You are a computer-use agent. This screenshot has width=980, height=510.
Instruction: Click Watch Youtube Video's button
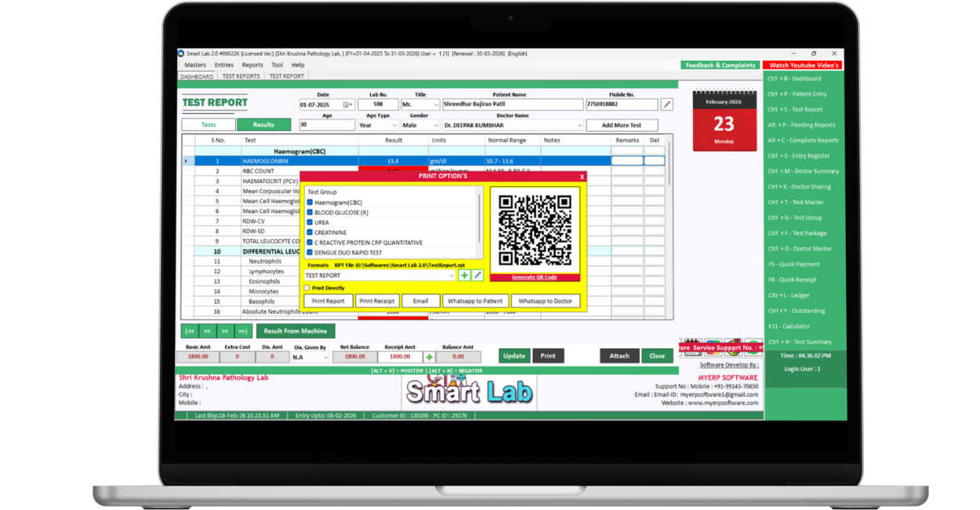click(x=804, y=65)
